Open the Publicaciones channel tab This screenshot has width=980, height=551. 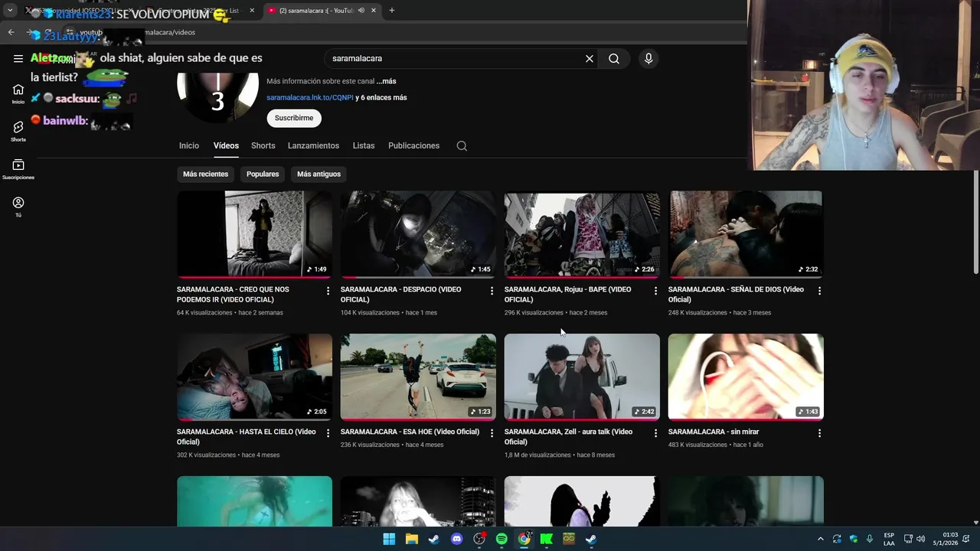click(413, 145)
